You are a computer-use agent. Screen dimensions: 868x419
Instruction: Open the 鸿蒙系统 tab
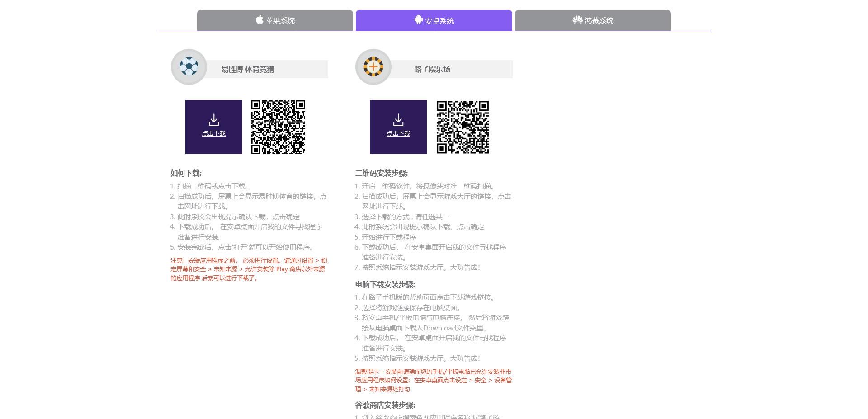pos(593,20)
